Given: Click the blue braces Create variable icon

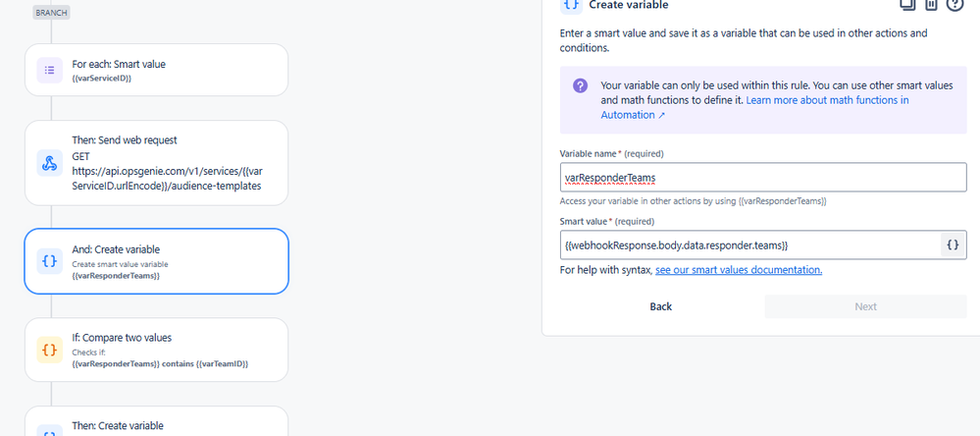Looking at the screenshot, I should coord(49,261).
